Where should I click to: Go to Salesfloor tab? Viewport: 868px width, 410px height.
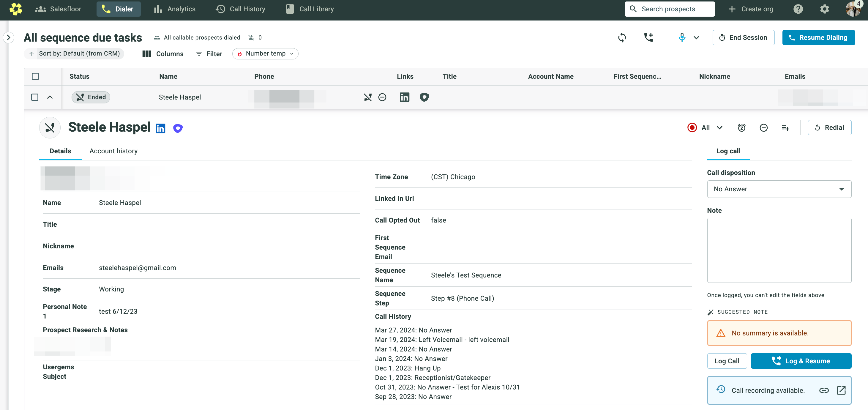click(58, 9)
